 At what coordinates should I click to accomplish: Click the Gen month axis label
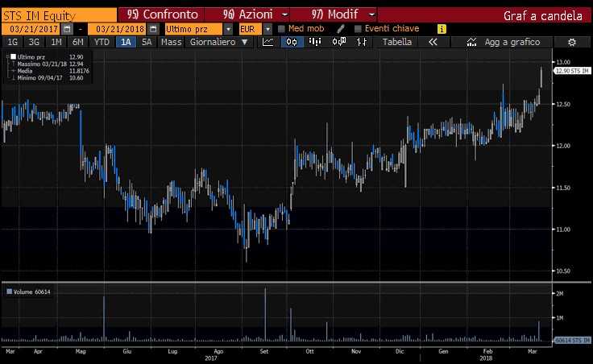[443, 351]
